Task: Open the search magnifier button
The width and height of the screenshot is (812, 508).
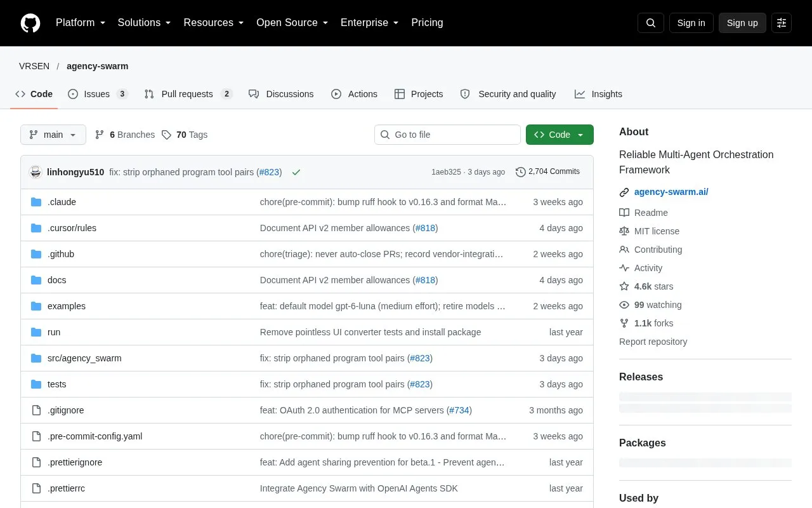Action: point(651,23)
